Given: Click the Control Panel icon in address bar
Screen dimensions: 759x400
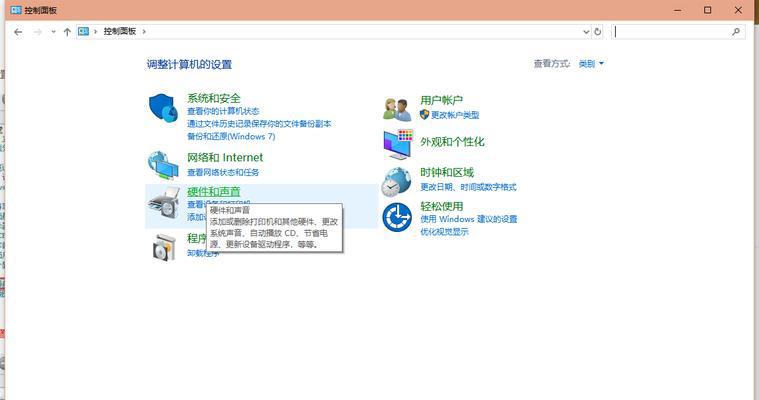Looking at the screenshot, I should [x=83, y=31].
